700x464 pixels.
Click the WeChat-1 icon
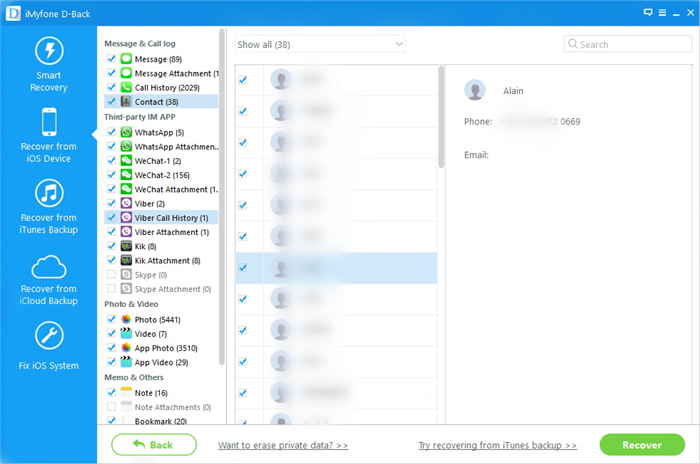[x=126, y=161]
